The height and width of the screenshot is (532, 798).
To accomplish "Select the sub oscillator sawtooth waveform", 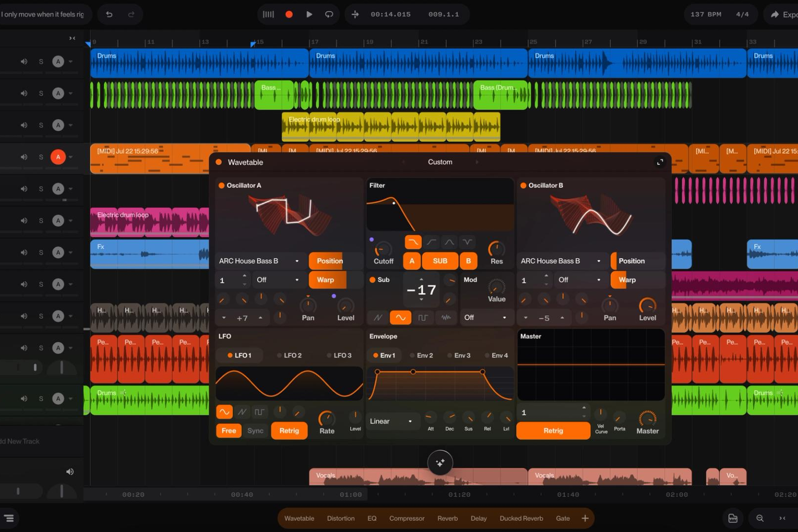I will click(x=378, y=318).
